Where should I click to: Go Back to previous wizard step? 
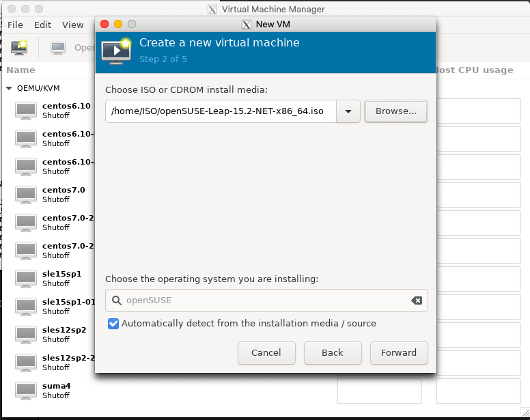pos(333,353)
